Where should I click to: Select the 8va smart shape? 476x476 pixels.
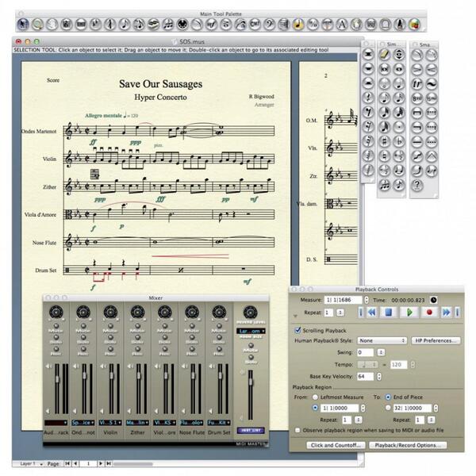[417, 98]
